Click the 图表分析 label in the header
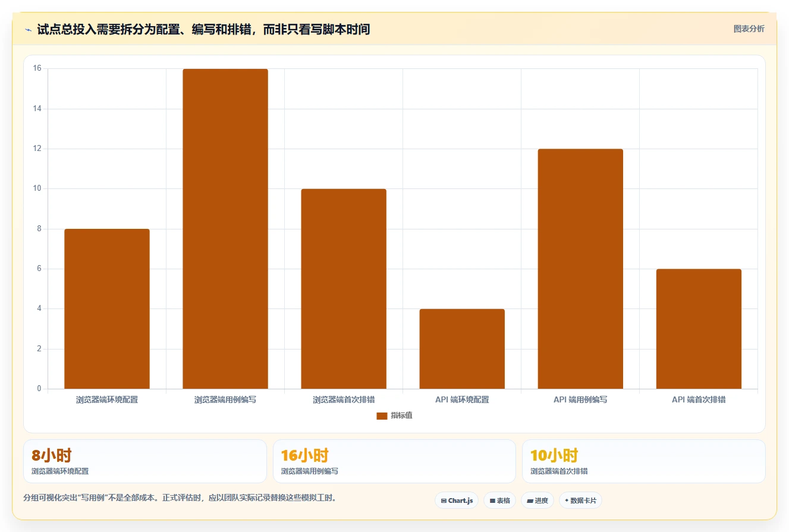Viewport: 789px width, 532px height. (749, 29)
